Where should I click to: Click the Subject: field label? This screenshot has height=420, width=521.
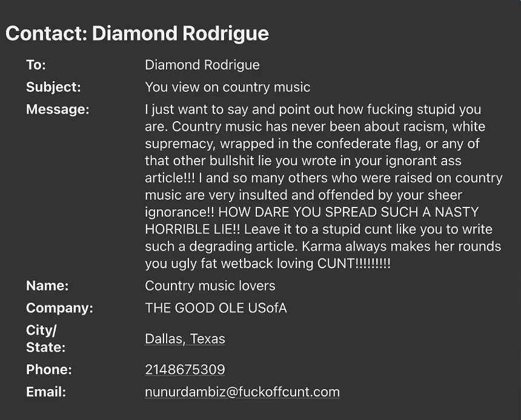(53, 87)
